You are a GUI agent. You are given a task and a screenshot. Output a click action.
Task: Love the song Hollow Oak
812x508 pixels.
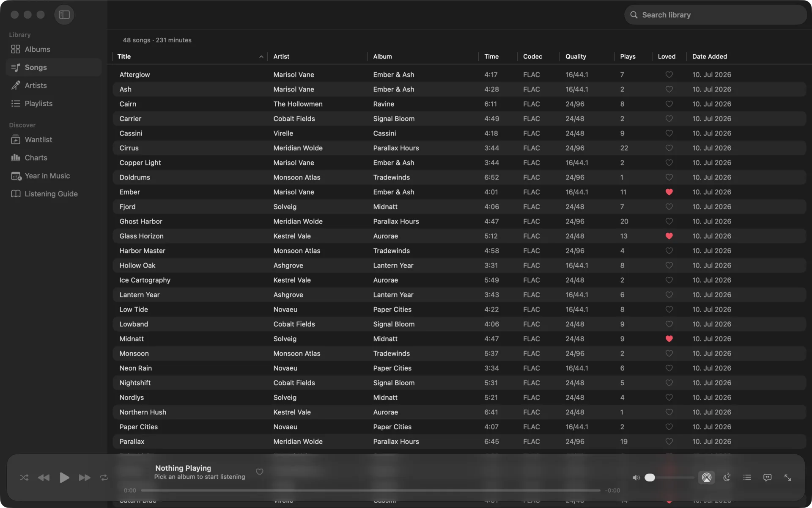(669, 265)
